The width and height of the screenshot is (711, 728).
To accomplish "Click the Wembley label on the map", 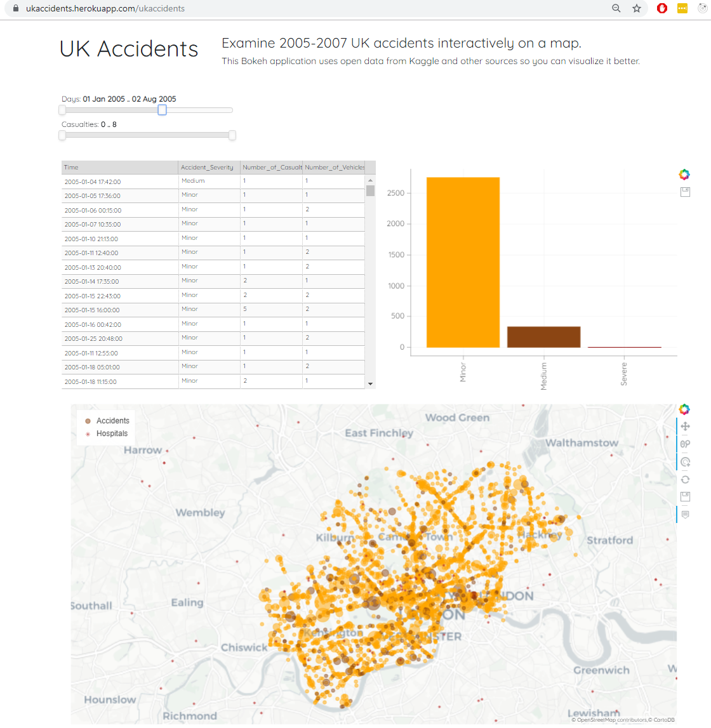I will (x=200, y=513).
